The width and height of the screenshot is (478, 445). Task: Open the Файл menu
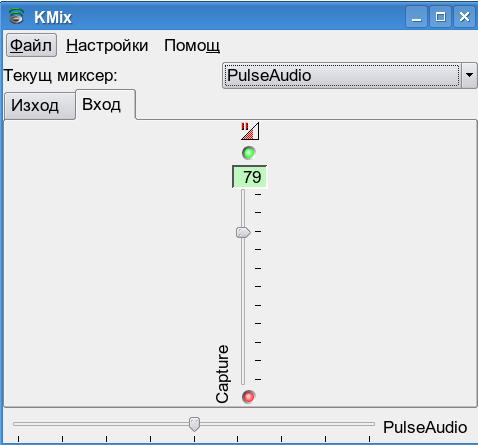(31, 45)
